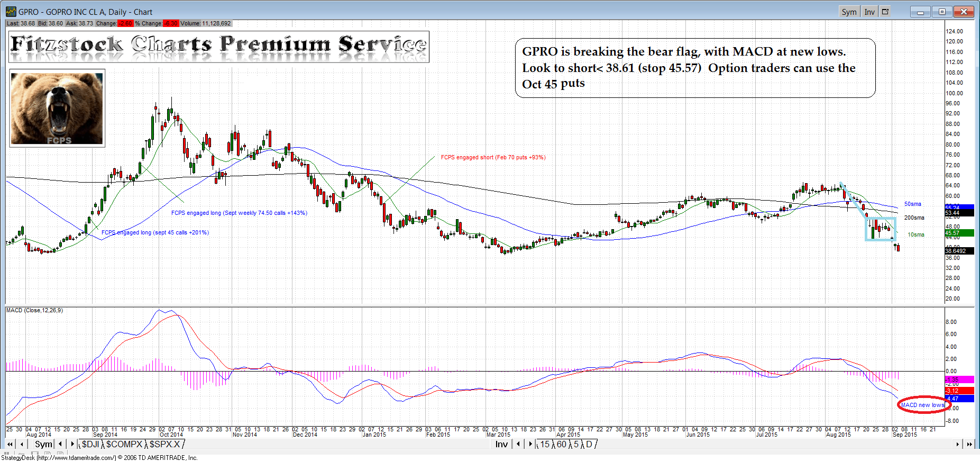Click the circled MACD new lows annotation
The height and width of the screenshot is (461, 980).
click(923, 405)
